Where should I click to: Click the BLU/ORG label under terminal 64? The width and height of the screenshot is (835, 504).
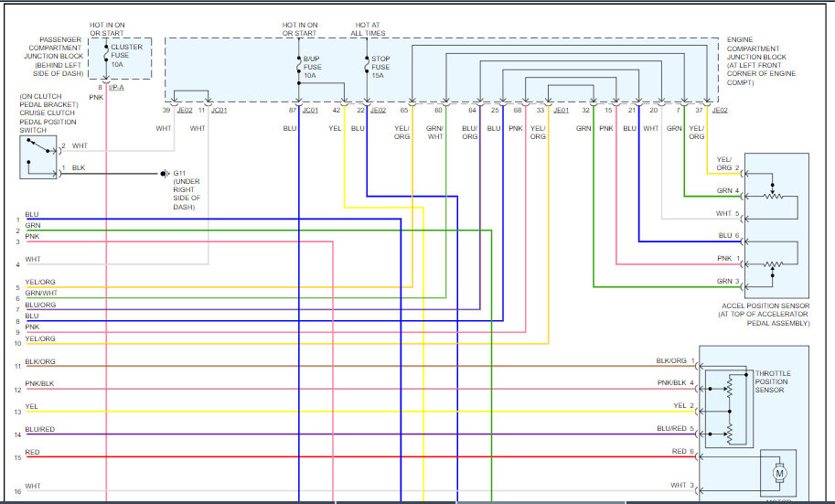pyautogui.click(x=470, y=133)
